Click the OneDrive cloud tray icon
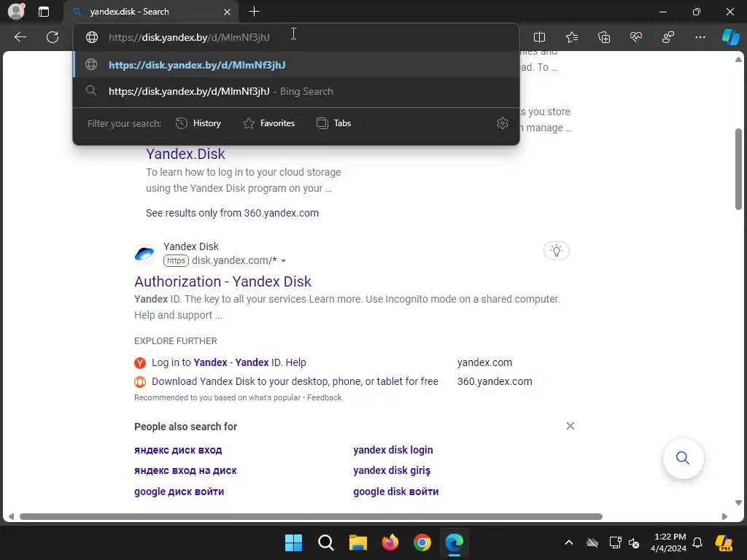This screenshot has height=560, width=747. 592,542
